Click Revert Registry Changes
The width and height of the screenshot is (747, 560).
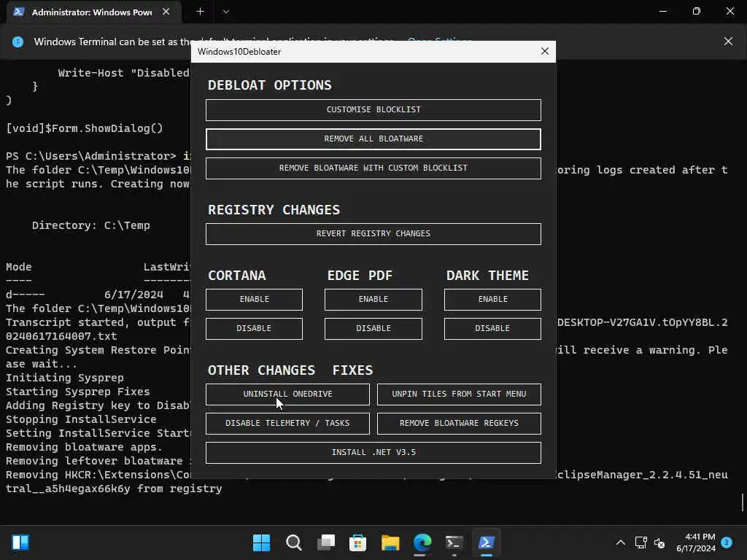(x=373, y=233)
